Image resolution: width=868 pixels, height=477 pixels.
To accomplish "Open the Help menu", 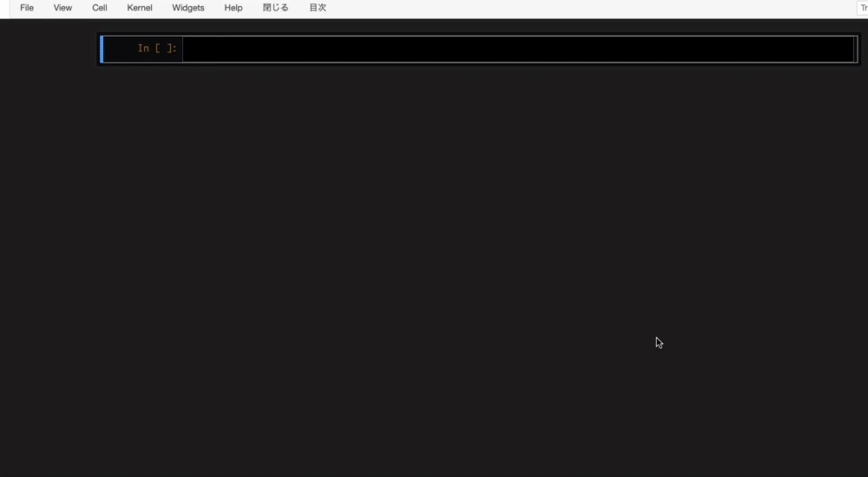I will (233, 8).
